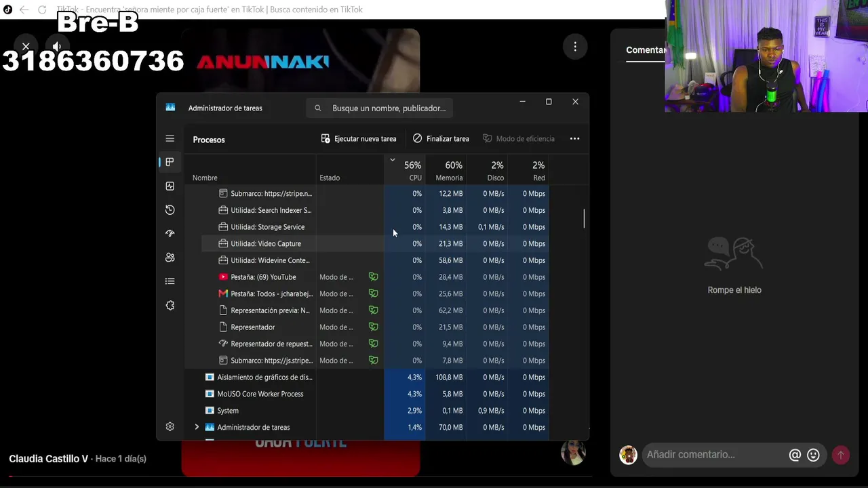Open the video author's avatar thumbnail
This screenshot has height=488, width=868.
[x=573, y=452]
